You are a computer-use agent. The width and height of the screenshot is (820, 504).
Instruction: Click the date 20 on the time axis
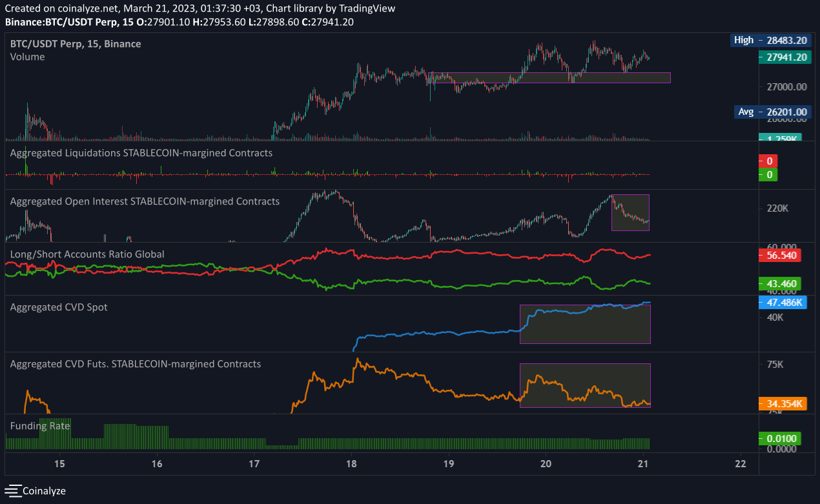(x=546, y=464)
